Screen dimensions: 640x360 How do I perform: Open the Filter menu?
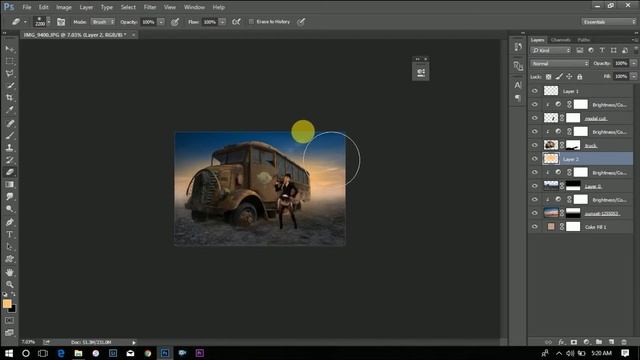pyautogui.click(x=150, y=7)
